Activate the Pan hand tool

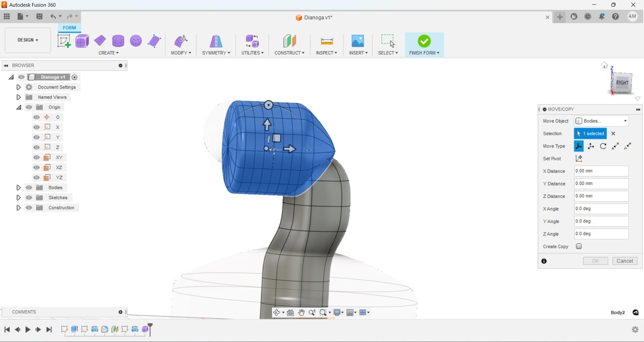point(301,313)
